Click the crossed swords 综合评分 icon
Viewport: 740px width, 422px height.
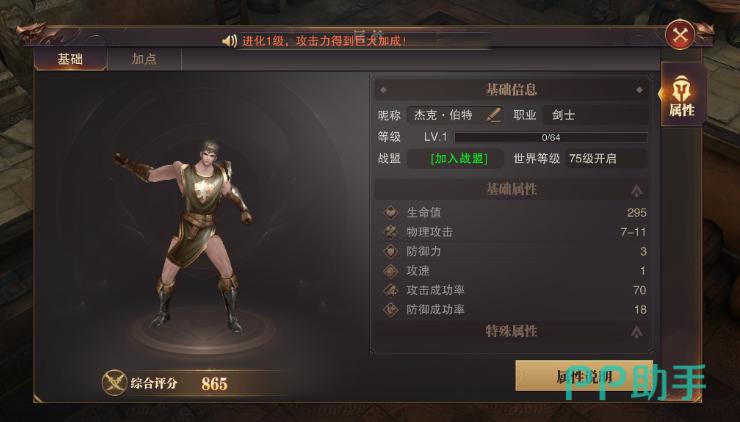[x=114, y=382]
